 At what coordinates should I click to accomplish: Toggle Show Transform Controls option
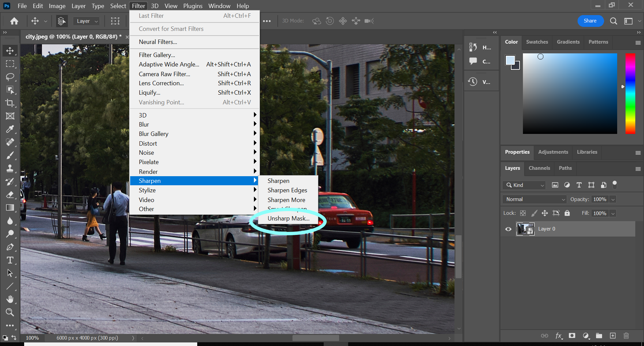click(x=115, y=21)
